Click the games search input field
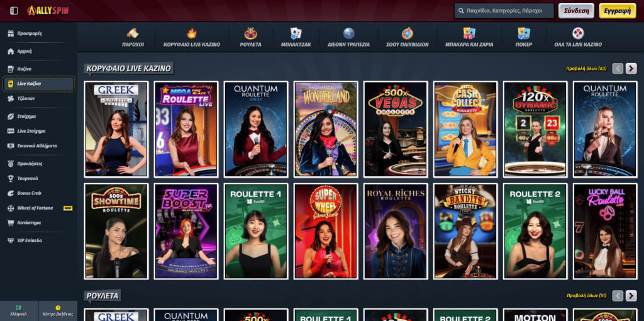Image resolution: width=644 pixels, height=321 pixels. click(x=508, y=11)
